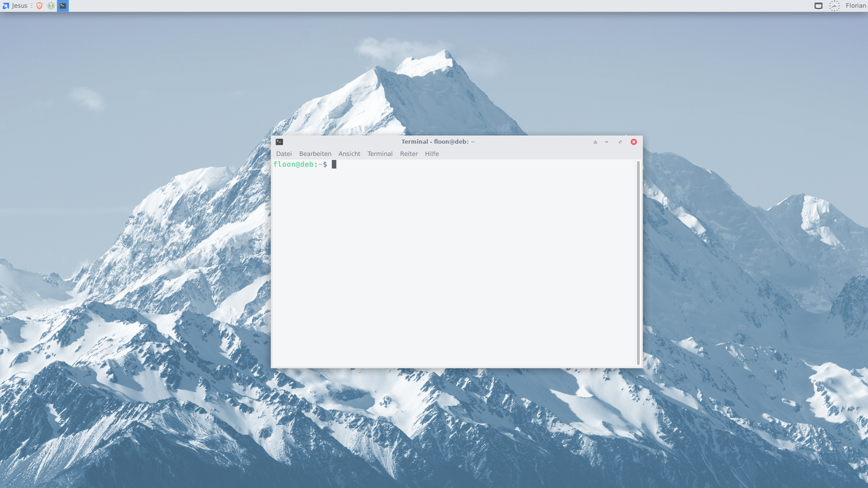Open the Jesus applications menu

pyautogui.click(x=15, y=6)
